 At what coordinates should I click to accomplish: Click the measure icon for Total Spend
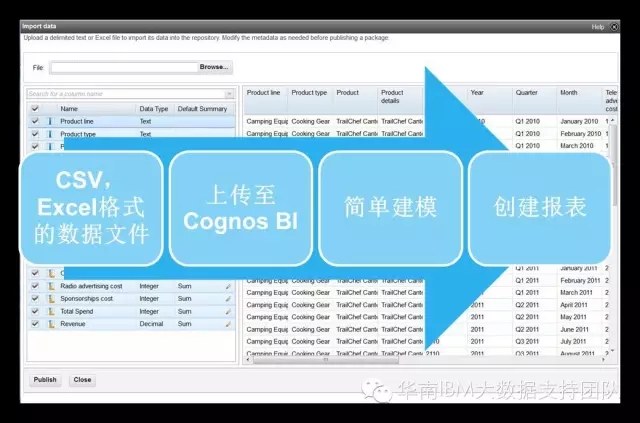click(x=51, y=312)
